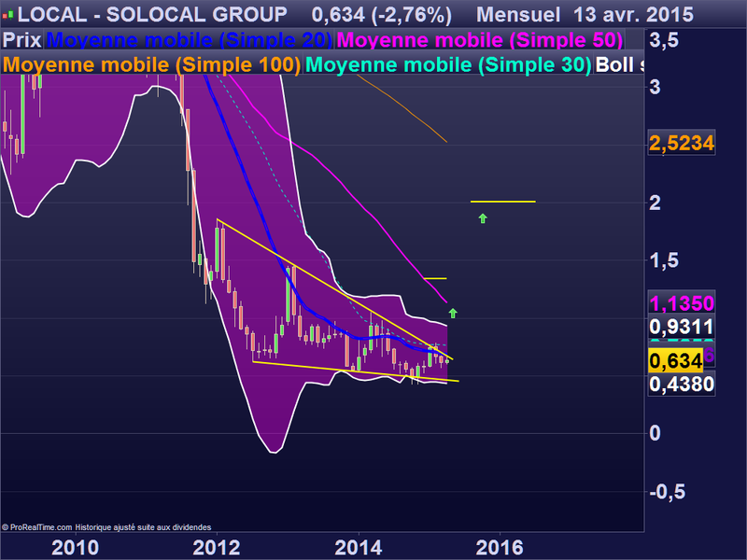Click the 2016 label on time axis
Viewport: 747px width, 560px height.
500,548
